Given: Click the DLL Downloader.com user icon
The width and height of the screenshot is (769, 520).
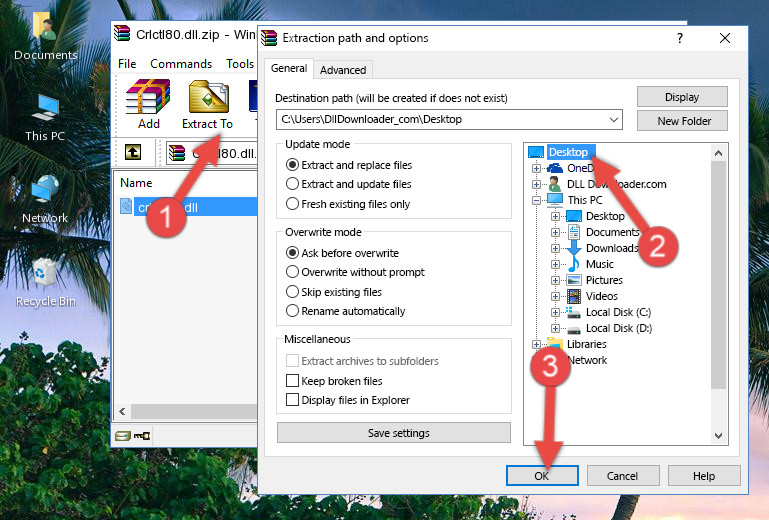Looking at the screenshot, I should tap(555, 184).
